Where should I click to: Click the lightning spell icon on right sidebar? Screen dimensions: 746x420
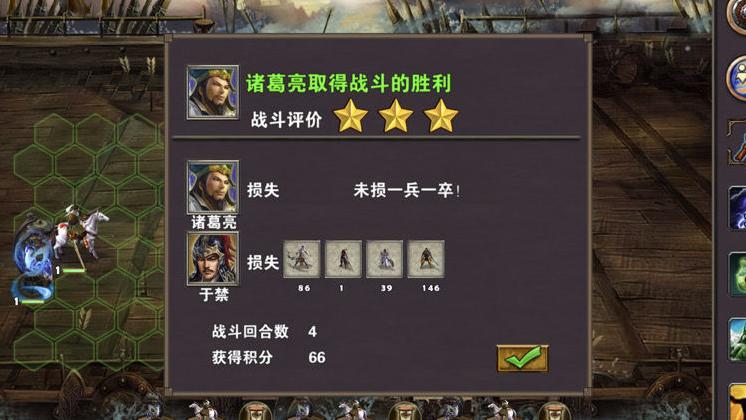[737, 208]
